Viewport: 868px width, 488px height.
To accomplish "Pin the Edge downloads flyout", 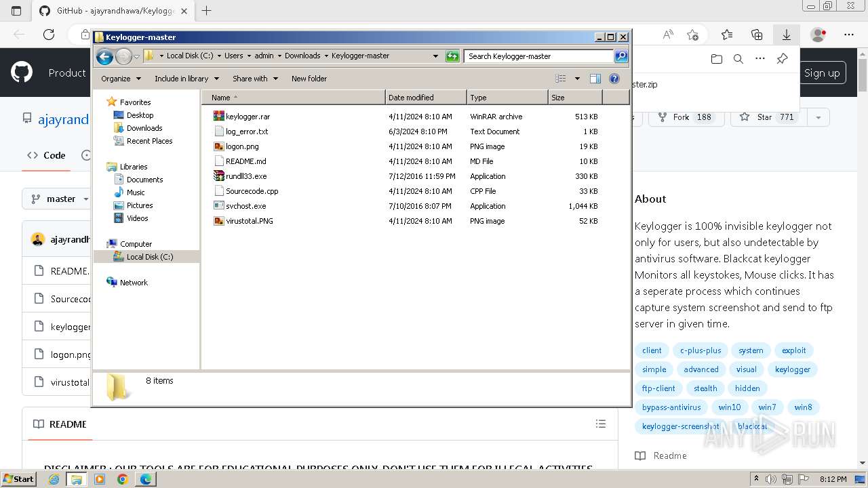I will (x=782, y=59).
